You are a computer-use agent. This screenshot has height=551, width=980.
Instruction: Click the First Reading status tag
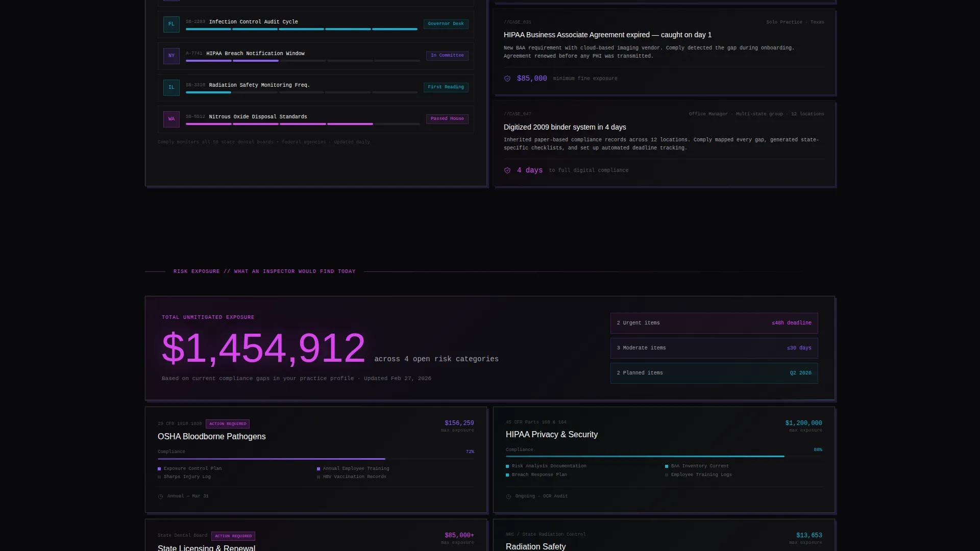(446, 87)
